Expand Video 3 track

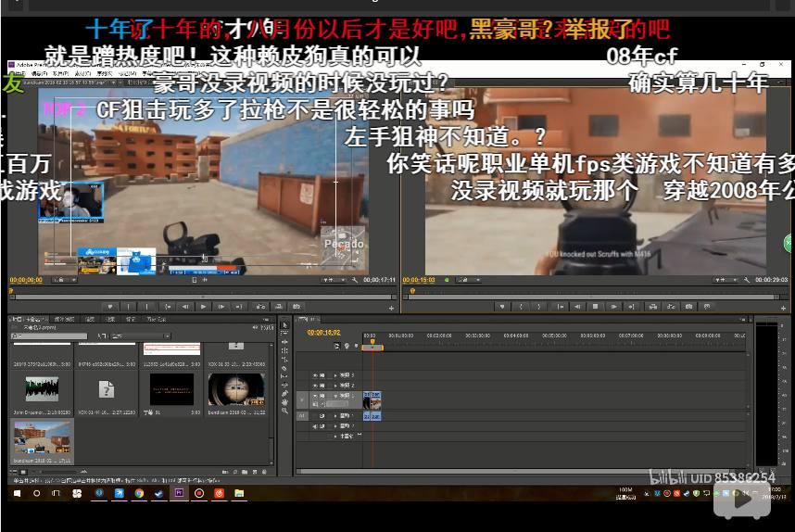pyautogui.click(x=335, y=375)
